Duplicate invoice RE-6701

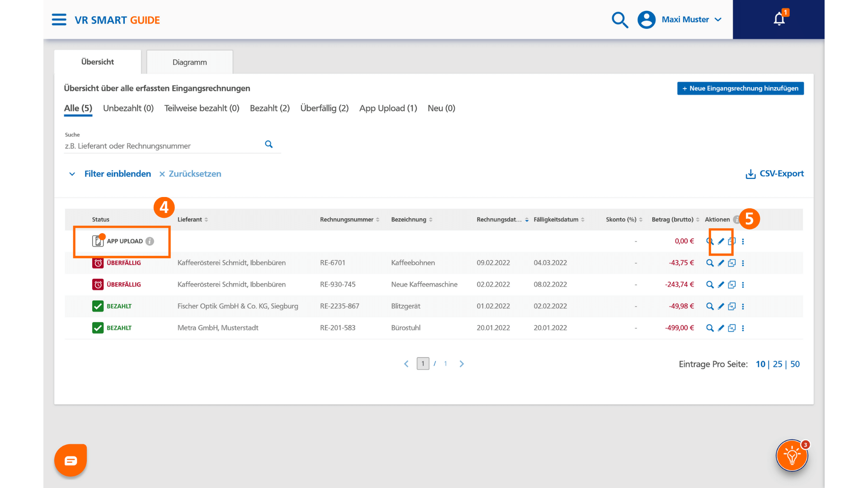[x=732, y=263]
